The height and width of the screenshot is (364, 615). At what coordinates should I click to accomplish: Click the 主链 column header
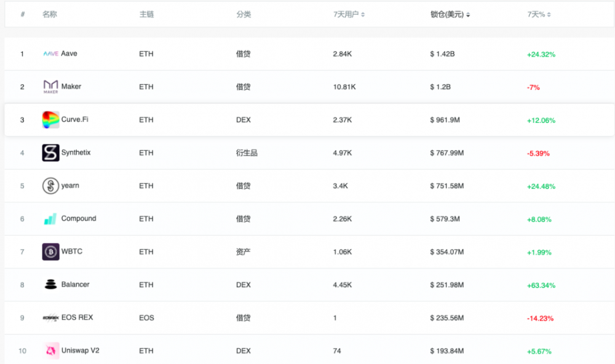tap(146, 14)
